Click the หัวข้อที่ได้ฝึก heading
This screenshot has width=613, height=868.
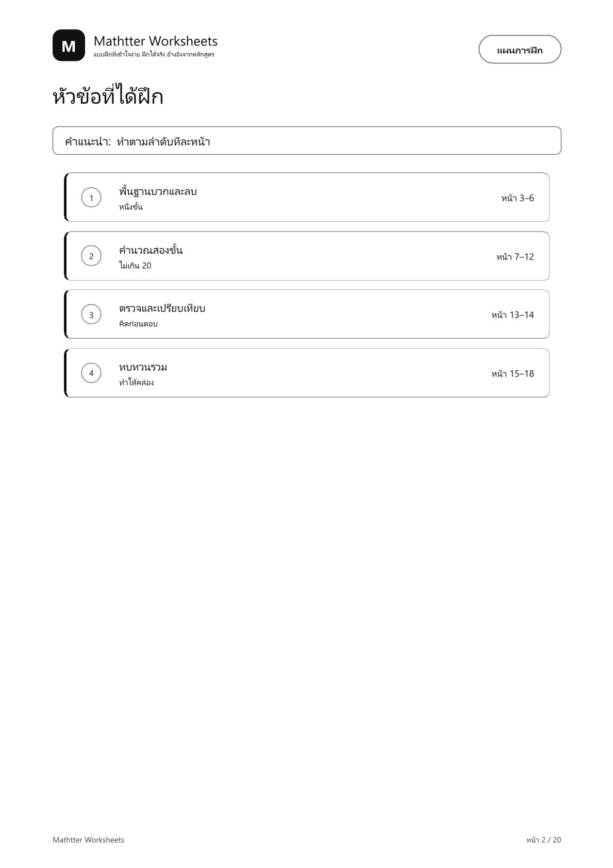(108, 96)
